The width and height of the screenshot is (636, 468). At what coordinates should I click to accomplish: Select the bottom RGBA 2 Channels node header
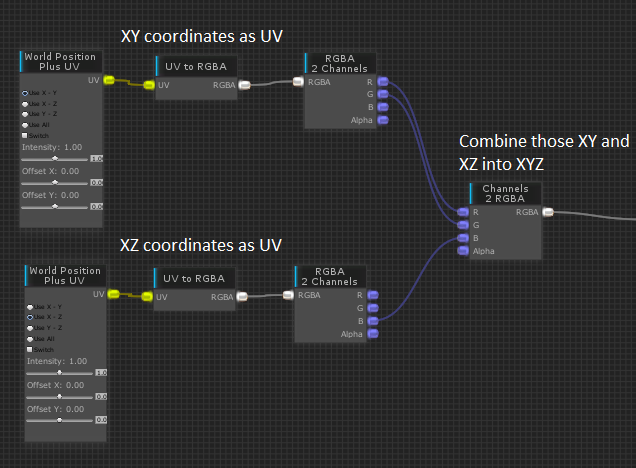pos(330,276)
